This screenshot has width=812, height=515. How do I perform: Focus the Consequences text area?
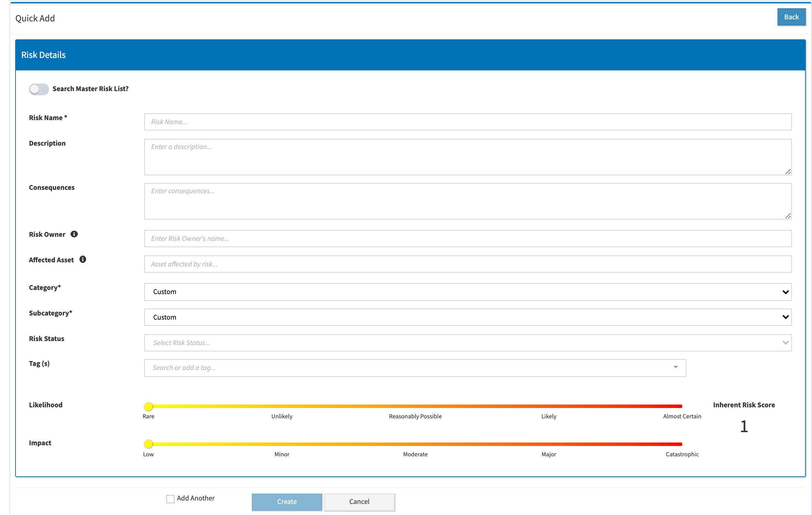tap(468, 201)
